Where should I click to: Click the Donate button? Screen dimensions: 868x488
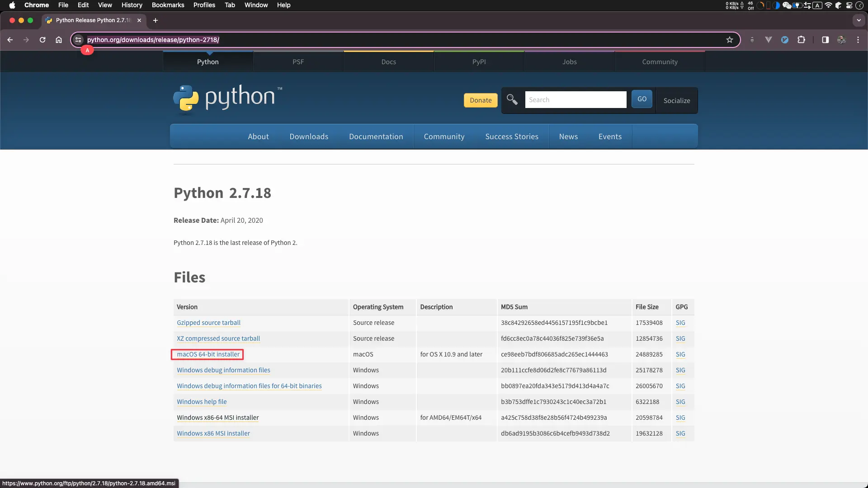pos(481,100)
